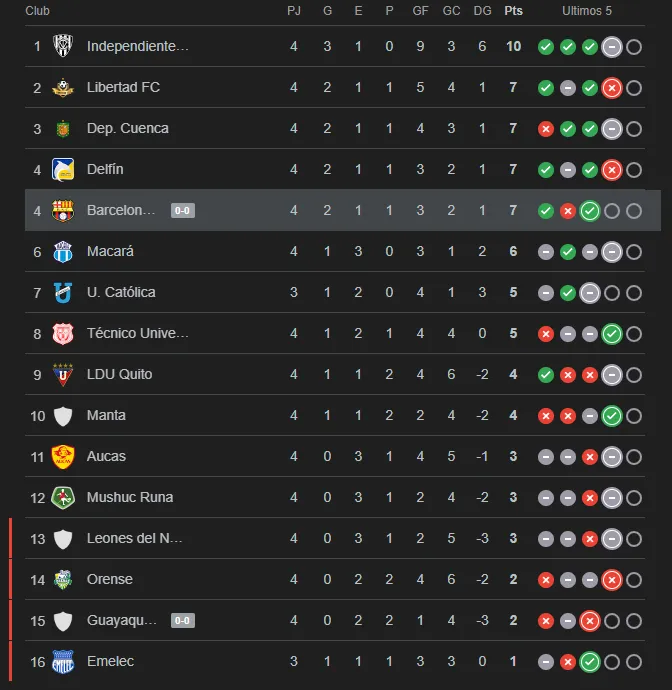Click the Independiente club crest icon

pos(64,46)
